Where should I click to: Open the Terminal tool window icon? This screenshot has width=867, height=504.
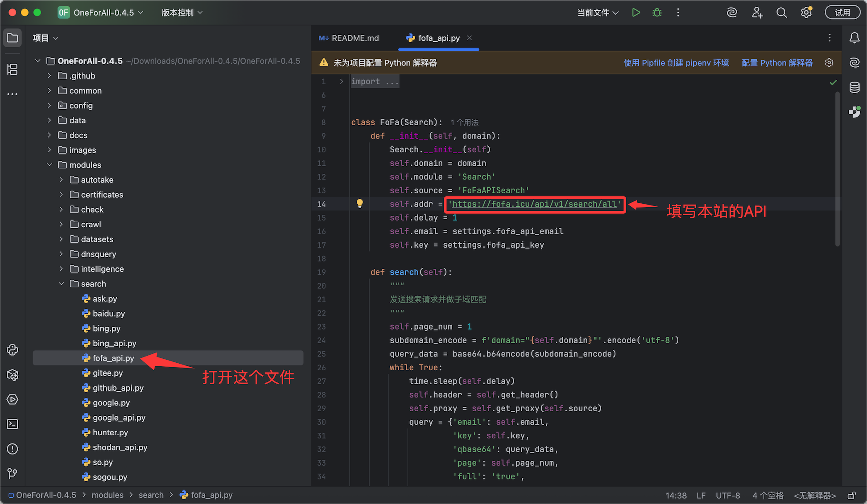[12, 424]
